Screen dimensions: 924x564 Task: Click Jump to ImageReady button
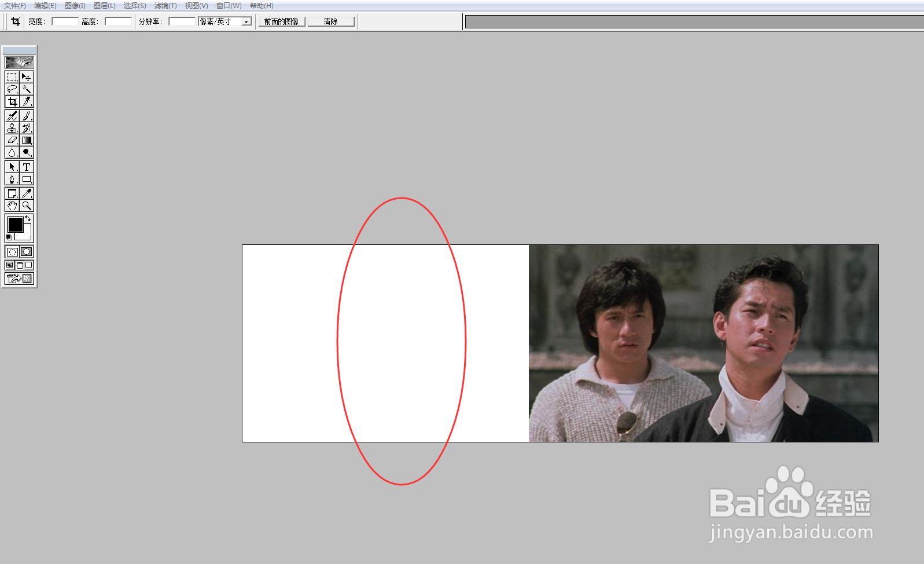[19, 279]
